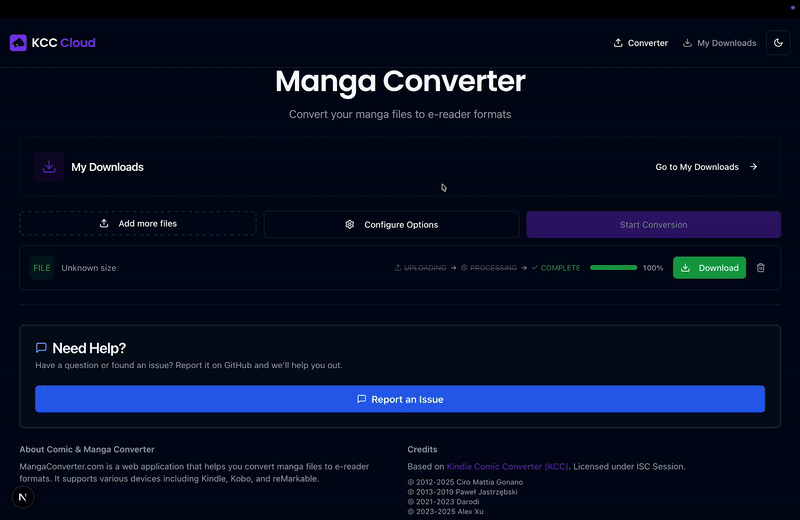This screenshot has height=520, width=800.
Task: Open Configure Options
Action: tap(391, 225)
